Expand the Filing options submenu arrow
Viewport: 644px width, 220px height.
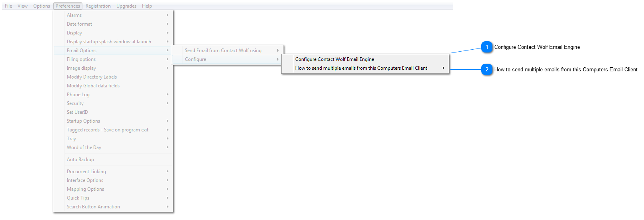pyautogui.click(x=168, y=59)
